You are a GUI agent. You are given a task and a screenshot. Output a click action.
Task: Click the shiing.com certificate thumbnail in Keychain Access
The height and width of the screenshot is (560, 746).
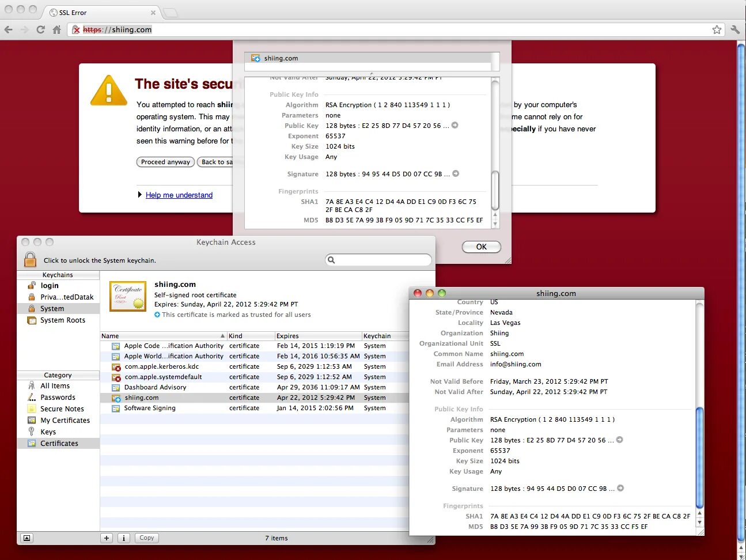[x=128, y=296]
